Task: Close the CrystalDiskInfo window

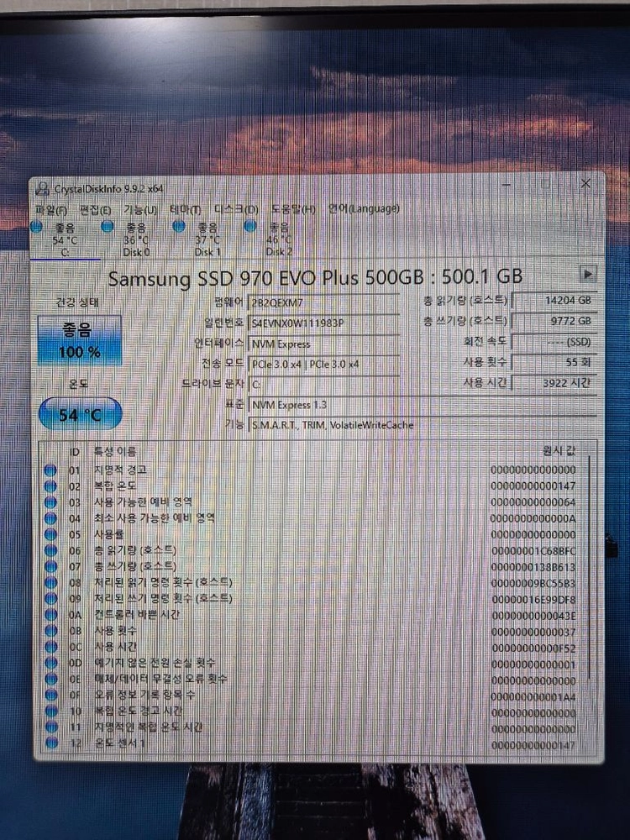Action: 585,184
